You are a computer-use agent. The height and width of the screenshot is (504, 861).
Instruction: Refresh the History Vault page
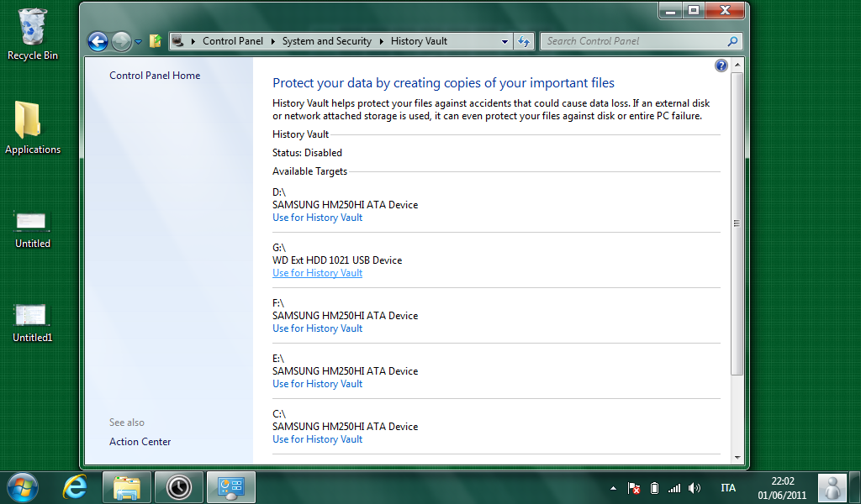coord(524,41)
